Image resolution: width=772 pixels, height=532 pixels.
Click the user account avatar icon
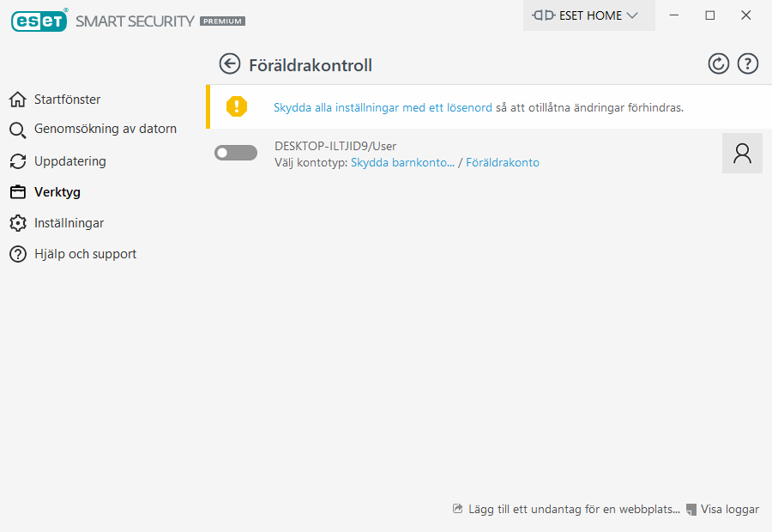point(742,154)
